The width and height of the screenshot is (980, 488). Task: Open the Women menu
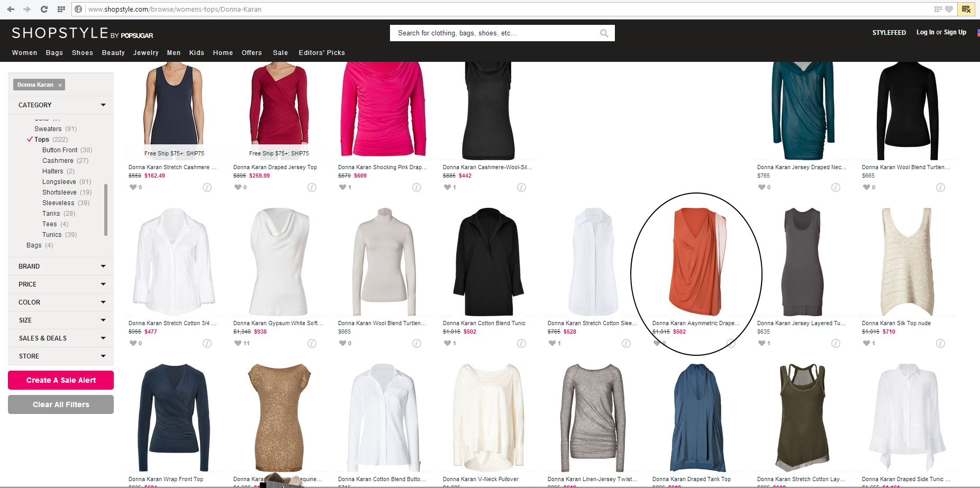(25, 53)
